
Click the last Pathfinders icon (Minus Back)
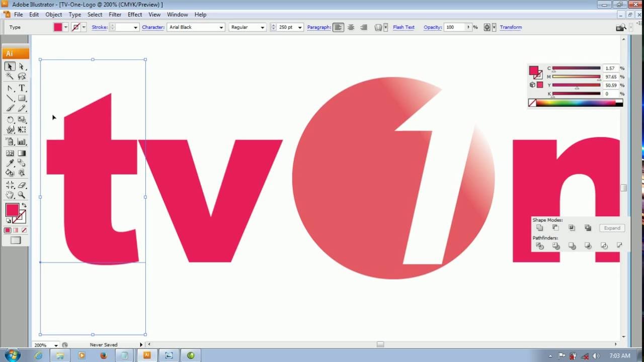click(x=619, y=246)
